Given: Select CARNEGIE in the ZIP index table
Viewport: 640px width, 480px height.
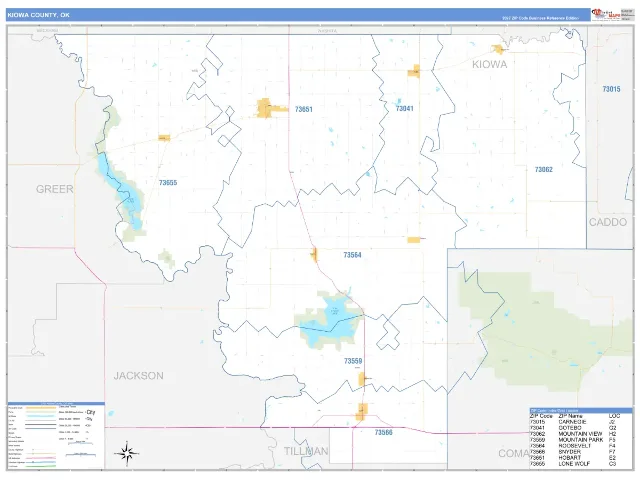Looking at the screenshot, I should pyautogui.click(x=572, y=422).
